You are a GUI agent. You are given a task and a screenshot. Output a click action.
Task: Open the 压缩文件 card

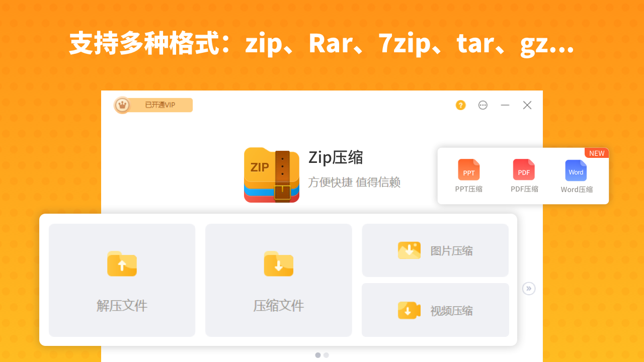[278, 280]
